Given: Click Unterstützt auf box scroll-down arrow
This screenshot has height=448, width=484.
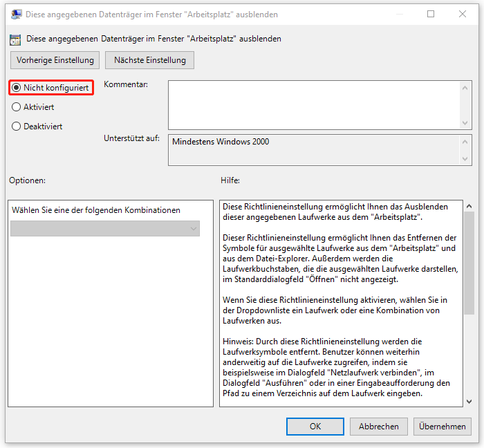Looking at the screenshot, I should tap(465, 159).
